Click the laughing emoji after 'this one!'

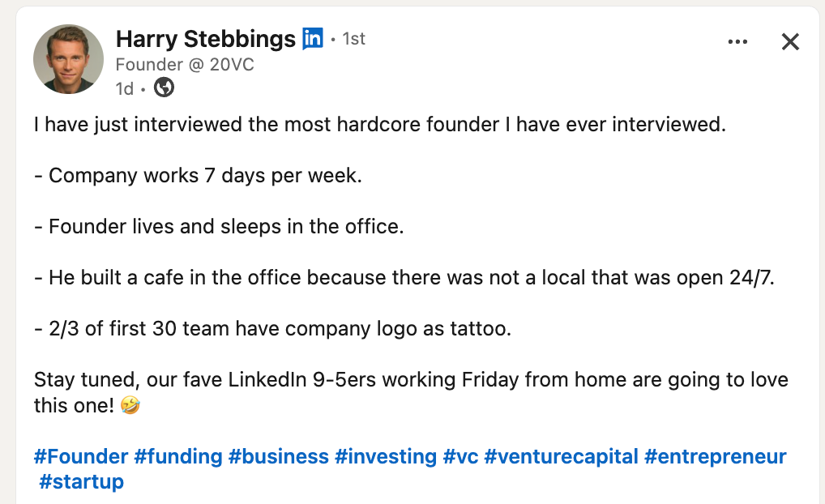[x=130, y=405]
